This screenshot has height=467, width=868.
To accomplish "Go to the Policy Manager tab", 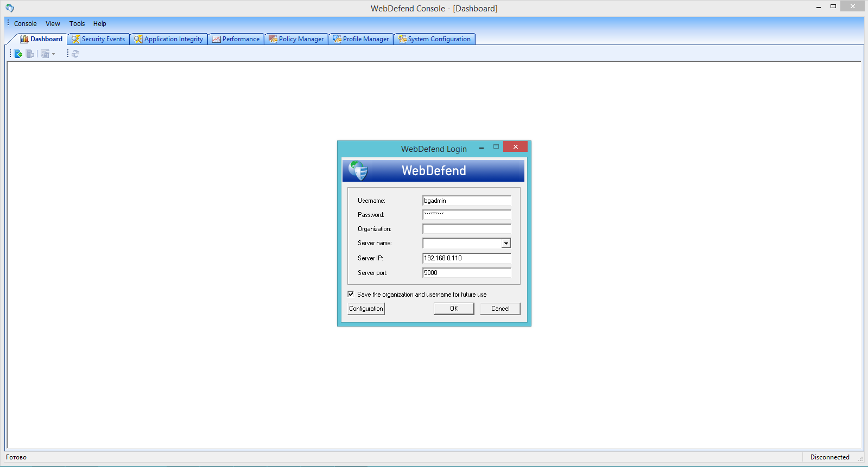I will tap(296, 39).
